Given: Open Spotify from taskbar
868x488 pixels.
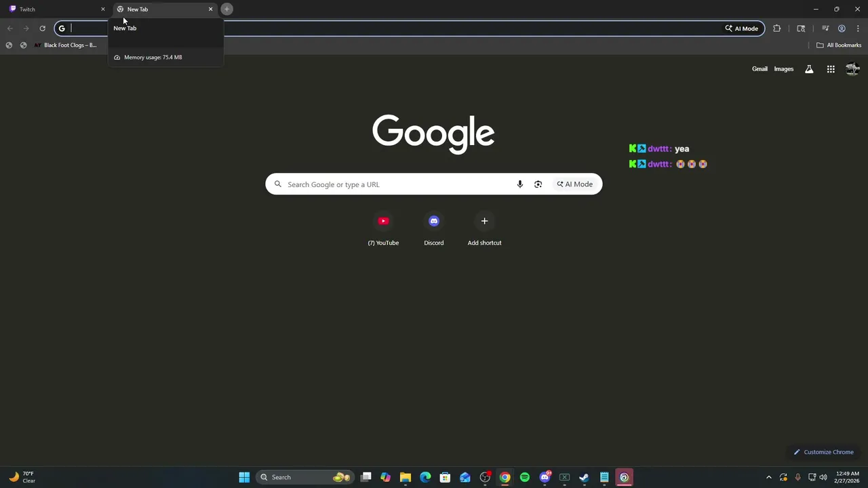Looking at the screenshot, I should [x=525, y=477].
